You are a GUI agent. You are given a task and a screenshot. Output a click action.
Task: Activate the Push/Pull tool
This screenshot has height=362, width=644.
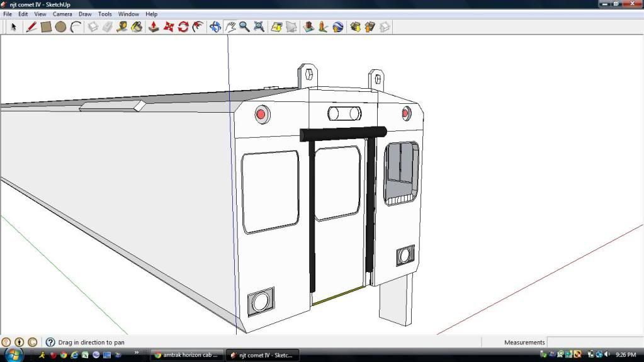point(154,27)
